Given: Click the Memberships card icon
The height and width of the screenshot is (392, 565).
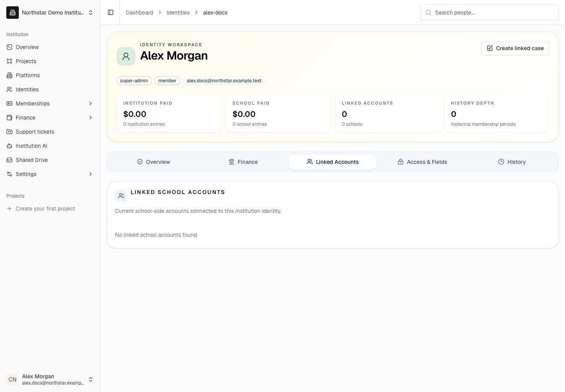Looking at the screenshot, I should click(x=9, y=103).
